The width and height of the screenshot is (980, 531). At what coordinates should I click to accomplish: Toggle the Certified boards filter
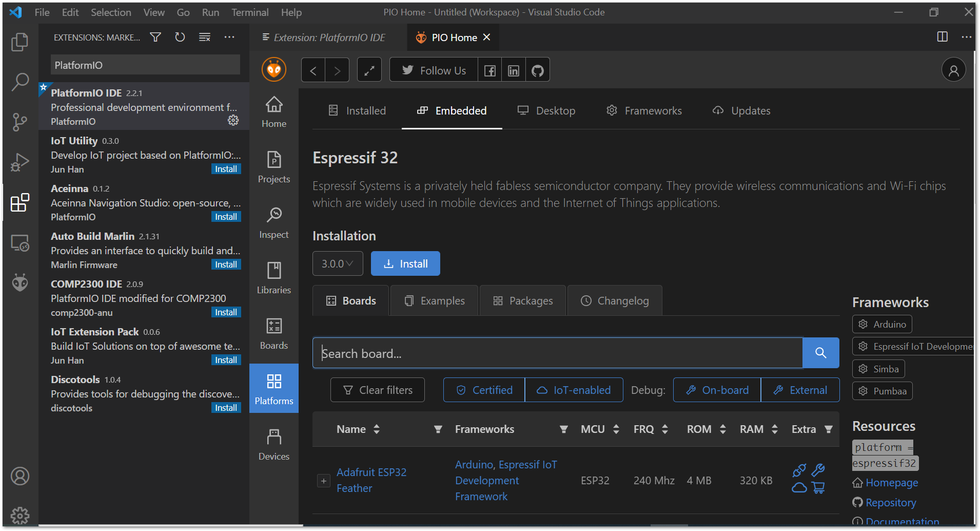click(484, 390)
